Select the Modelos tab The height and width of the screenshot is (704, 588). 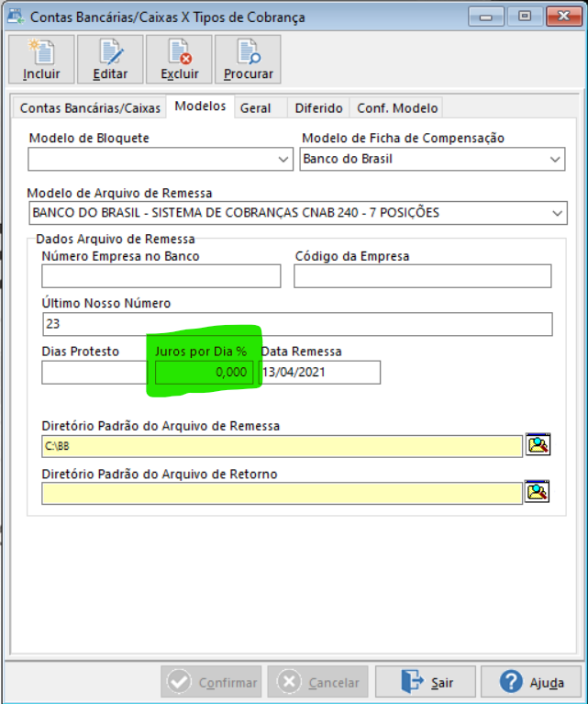tap(200, 106)
